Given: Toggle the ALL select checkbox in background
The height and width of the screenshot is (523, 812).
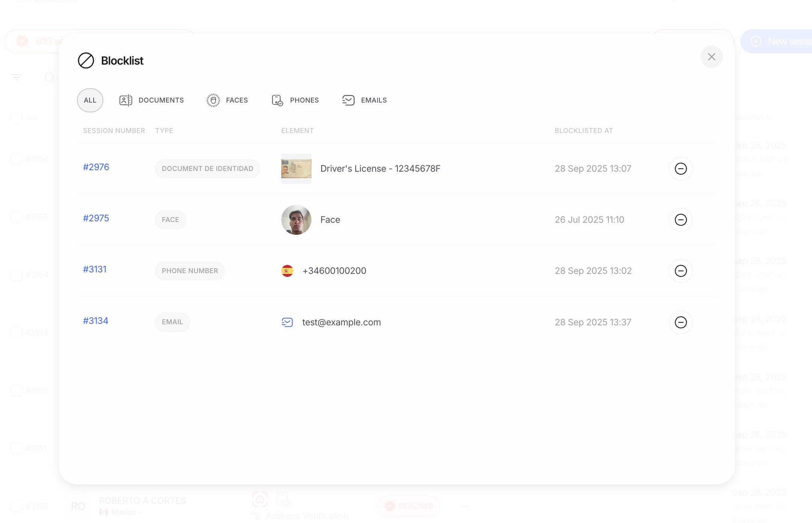Looking at the screenshot, I should [x=17, y=118].
